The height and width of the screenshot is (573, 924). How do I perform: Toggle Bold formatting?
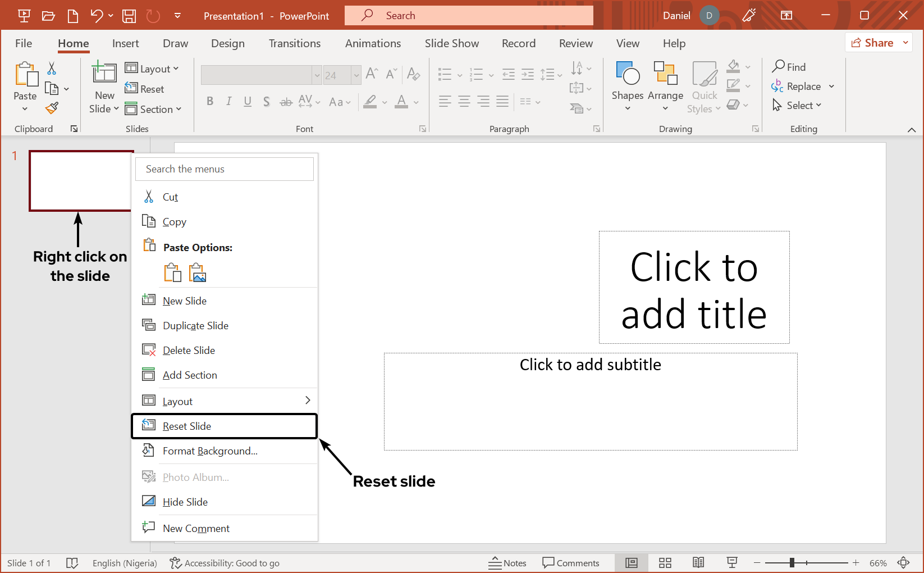[210, 102]
